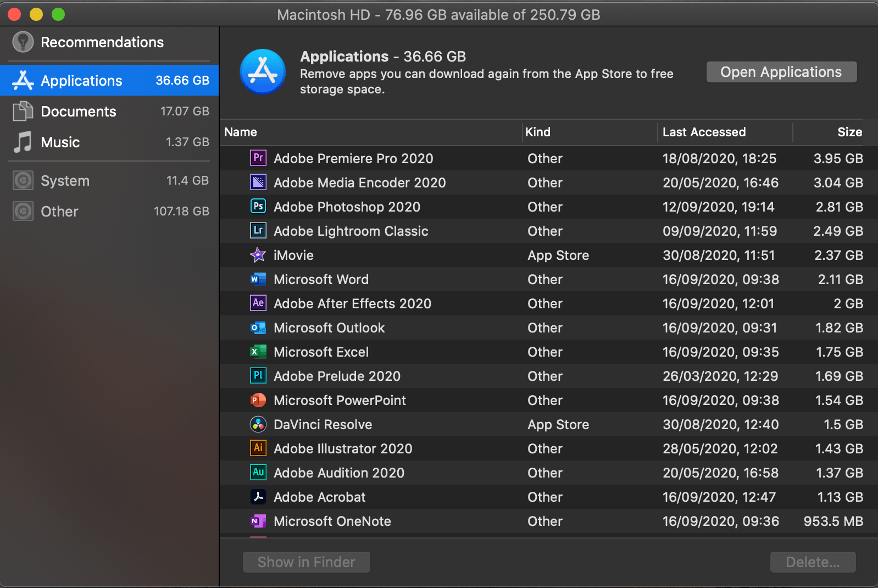The height and width of the screenshot is (588, 878).
Task: Click the 12/09/2020, 19:14 access date
Action: 719,207
